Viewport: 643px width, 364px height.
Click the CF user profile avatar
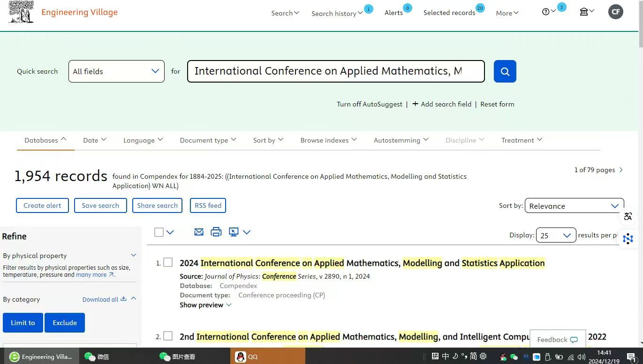(x=615, y=12)
